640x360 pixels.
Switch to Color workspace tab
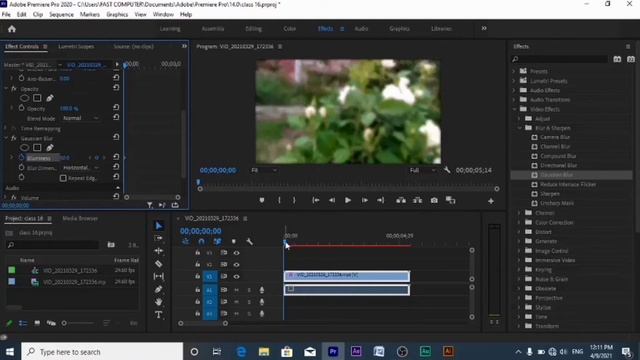click(290, 29)
